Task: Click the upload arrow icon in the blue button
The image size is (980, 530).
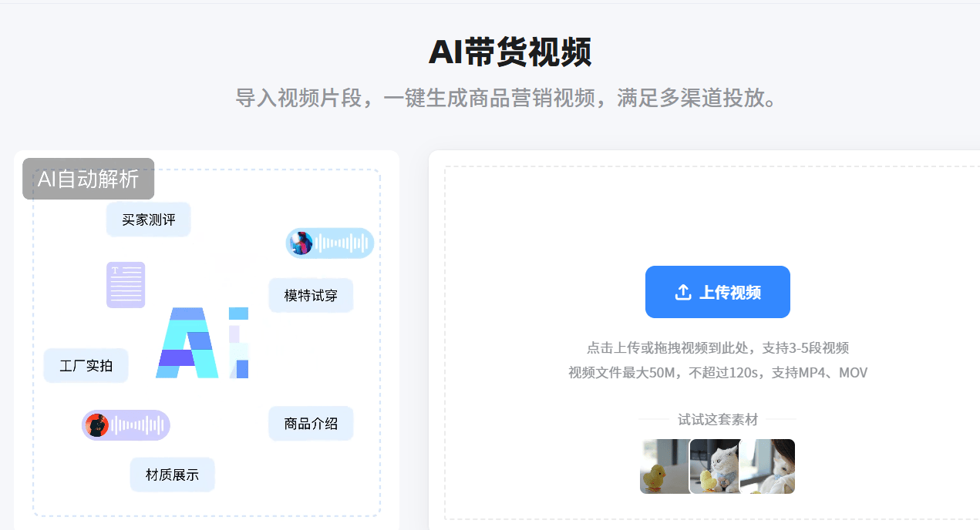Action: [682, 293]
